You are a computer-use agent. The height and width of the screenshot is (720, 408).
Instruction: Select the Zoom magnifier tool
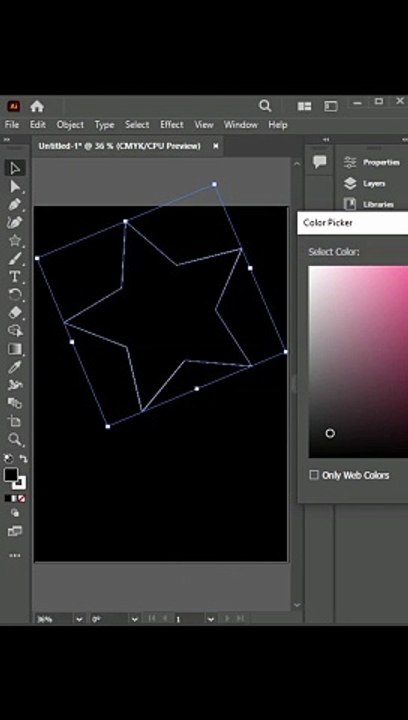coord(15,439)
